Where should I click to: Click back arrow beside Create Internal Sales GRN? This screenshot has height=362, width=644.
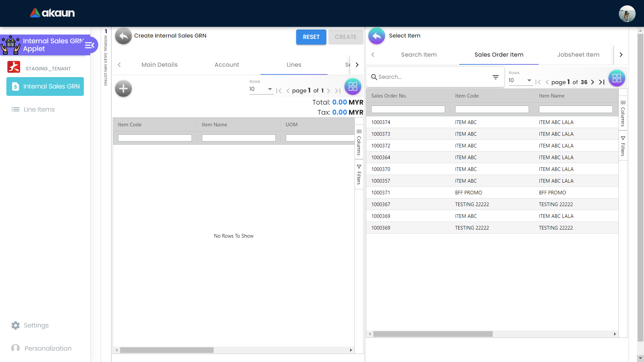point(123,36)
